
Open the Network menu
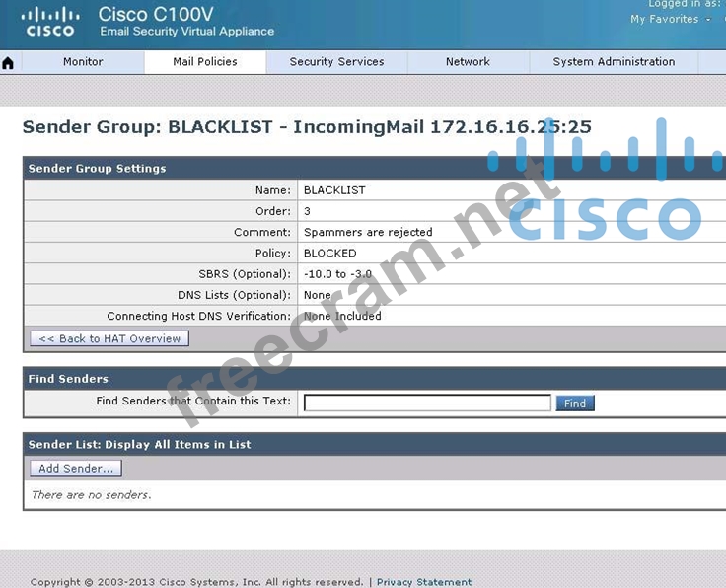tap(468, 62)
